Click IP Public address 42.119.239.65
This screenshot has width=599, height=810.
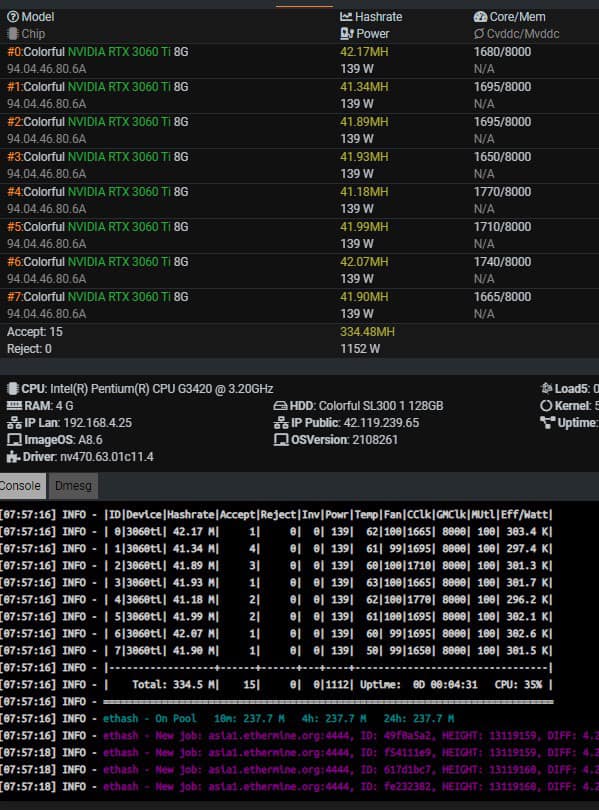click(381, 423)
